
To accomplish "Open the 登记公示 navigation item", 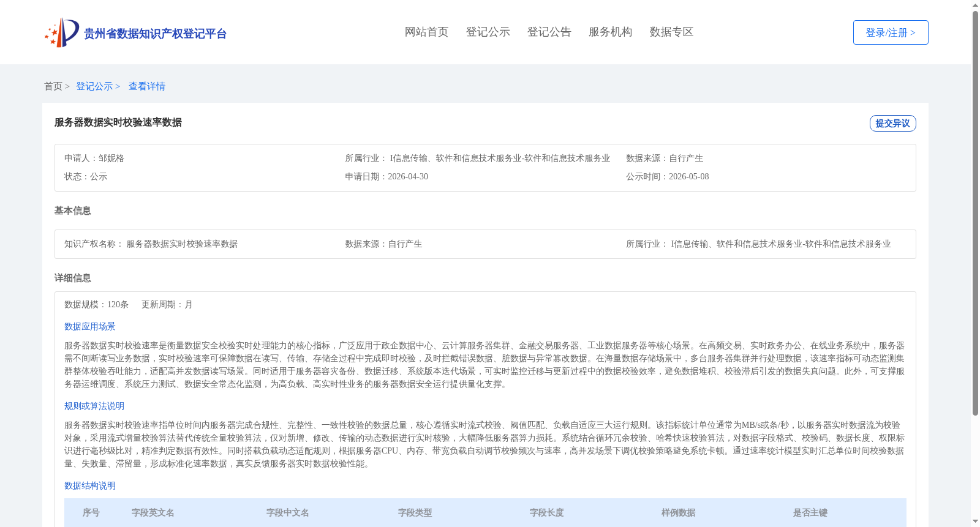I will pos(488,32).
